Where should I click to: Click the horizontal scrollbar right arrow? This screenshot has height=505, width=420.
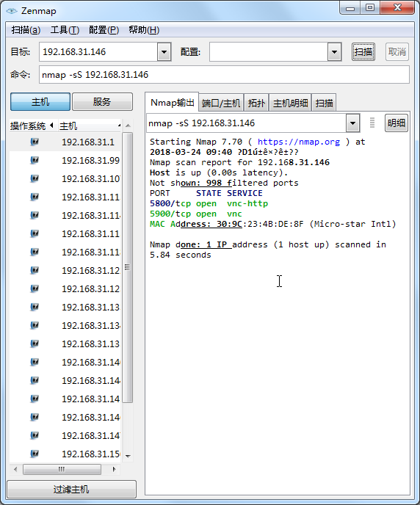(114, 469)
